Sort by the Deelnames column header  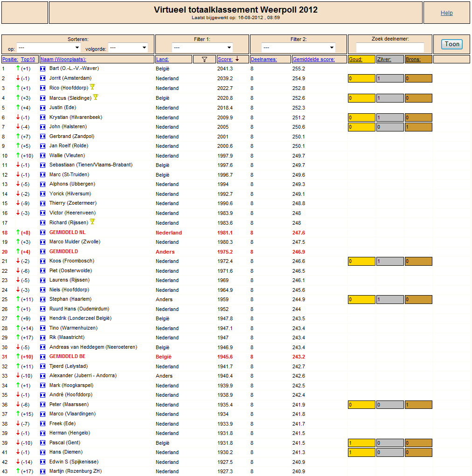[264, 60]
